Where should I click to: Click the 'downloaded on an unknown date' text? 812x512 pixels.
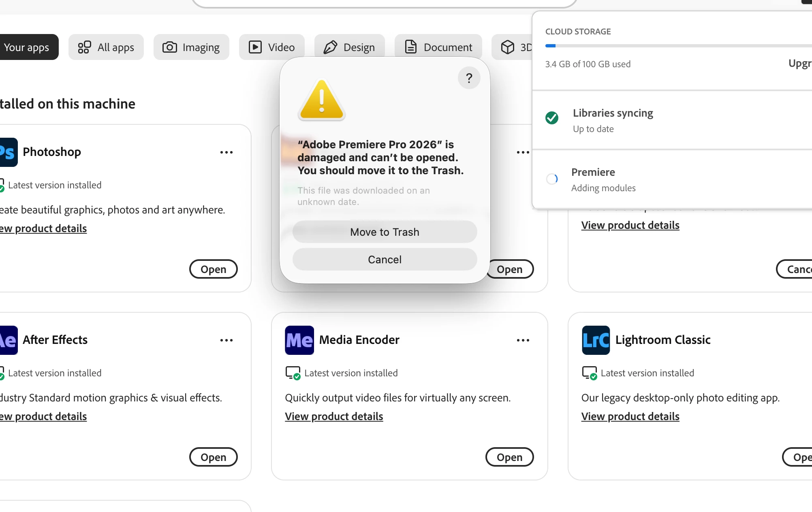point(364,196)
